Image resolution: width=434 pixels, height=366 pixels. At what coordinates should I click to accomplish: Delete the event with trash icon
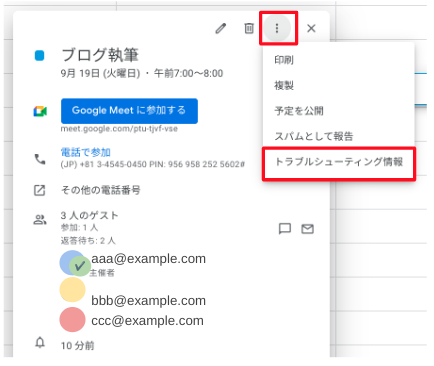point(249,28)
